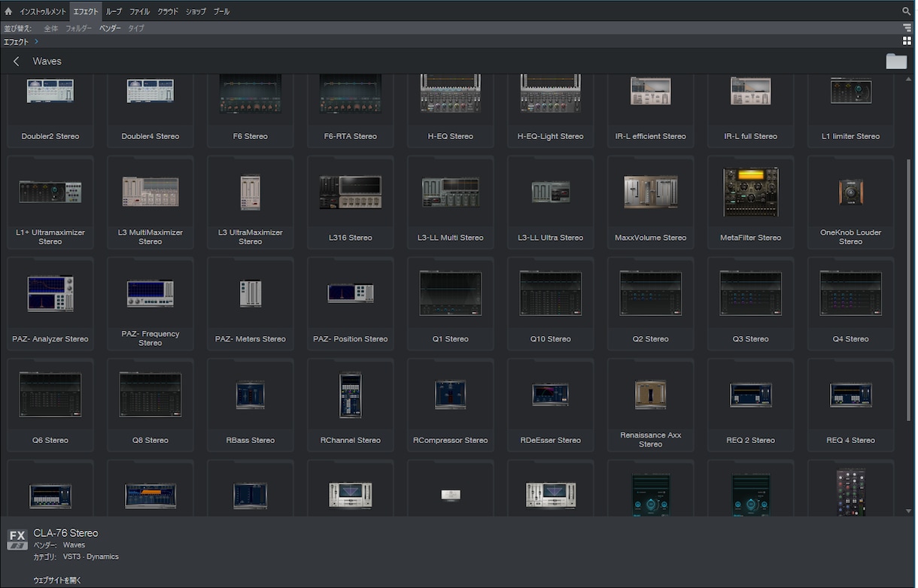Screen dimensions: 918x588
Task: Switch to the プール tab
Action: 221,11
